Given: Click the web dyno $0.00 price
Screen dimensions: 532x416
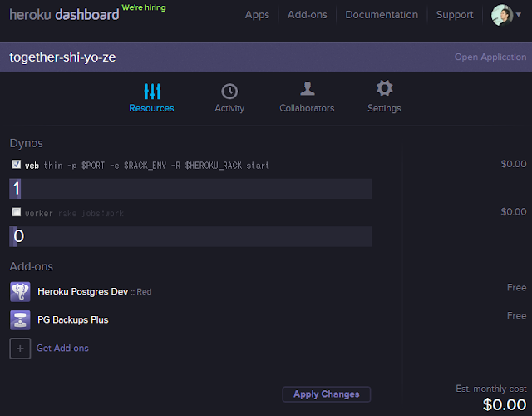Looking at the screenshot, I should (514, 165).
